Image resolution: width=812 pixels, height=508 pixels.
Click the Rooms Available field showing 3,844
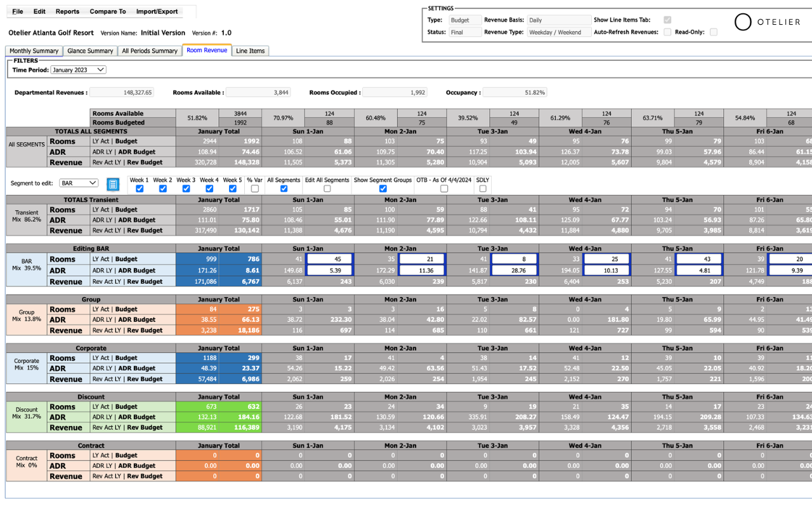click(x=258, y=93)
